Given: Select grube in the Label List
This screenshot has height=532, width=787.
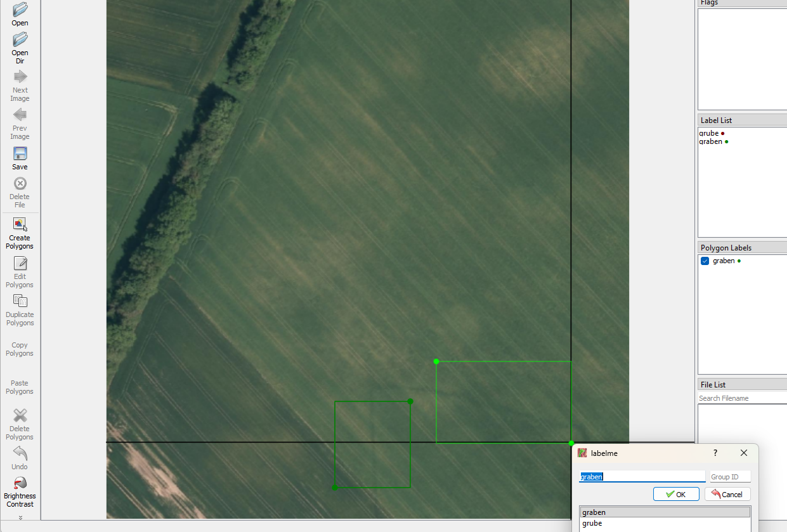Looking at the screenshot, I should [x=709, y=133].
